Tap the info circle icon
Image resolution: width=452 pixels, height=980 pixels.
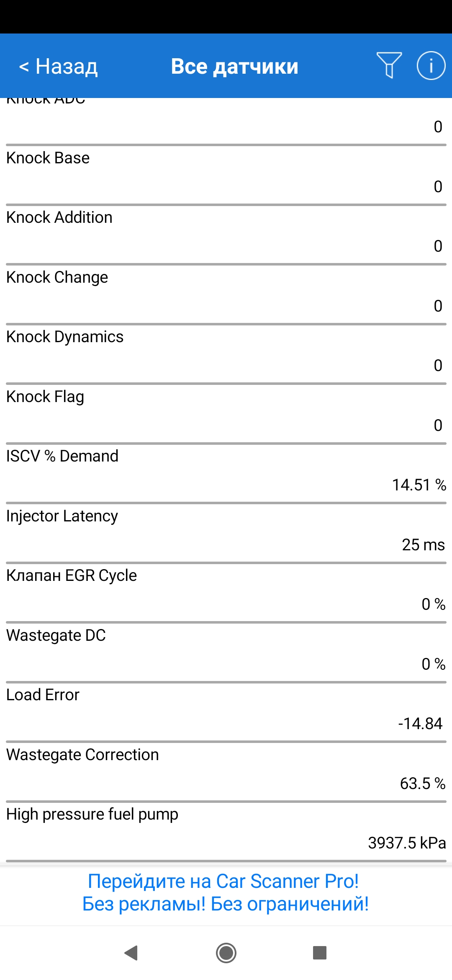pyautogui.click(x=431, y=65)
